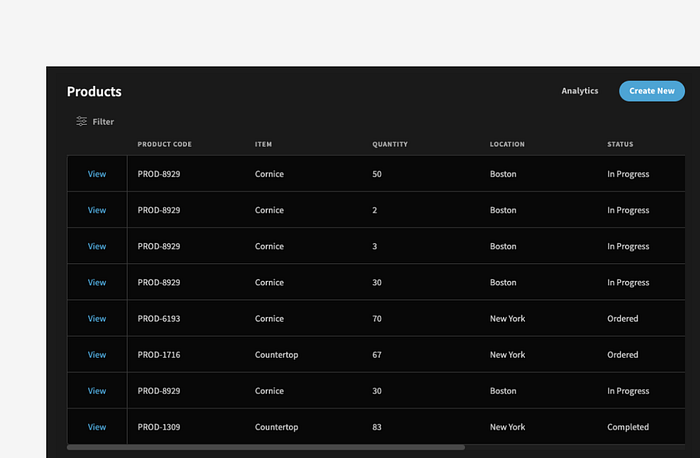Open View link for PROD-6193 row

pos(97,319)
